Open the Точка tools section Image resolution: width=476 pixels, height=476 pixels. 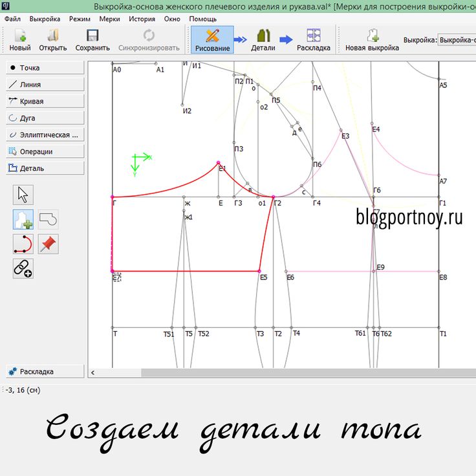click(45, 68)
